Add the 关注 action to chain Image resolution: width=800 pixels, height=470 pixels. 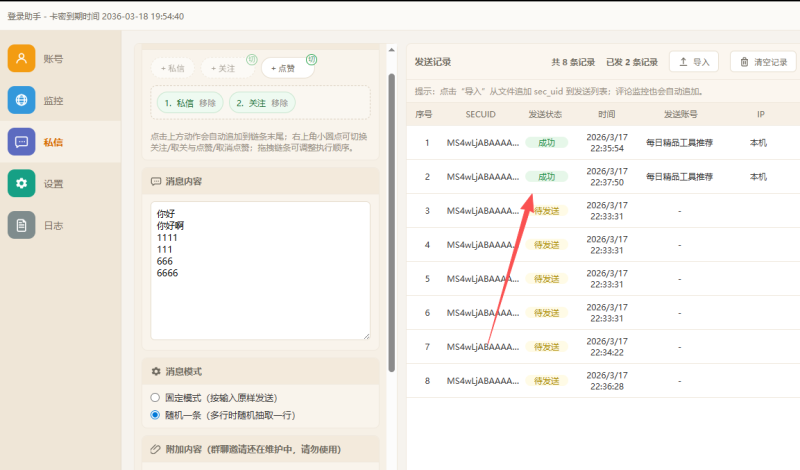[223, 68]
